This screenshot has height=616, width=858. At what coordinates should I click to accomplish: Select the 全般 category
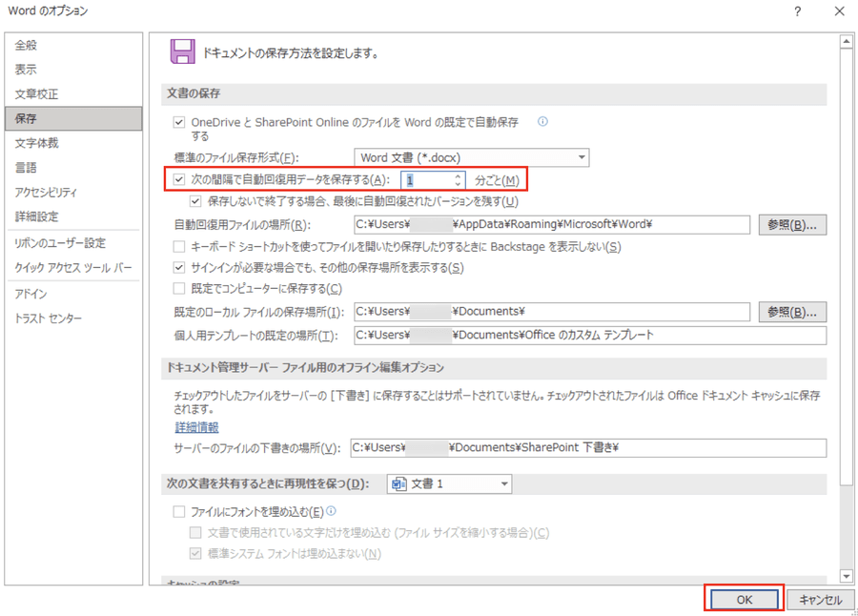pos(73,45)
